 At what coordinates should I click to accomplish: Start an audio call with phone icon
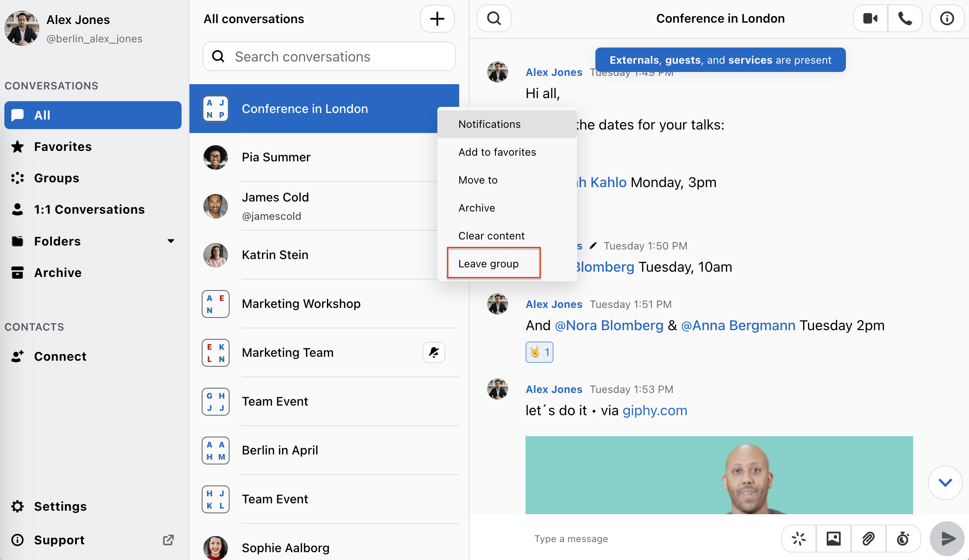tap(905, 18)
